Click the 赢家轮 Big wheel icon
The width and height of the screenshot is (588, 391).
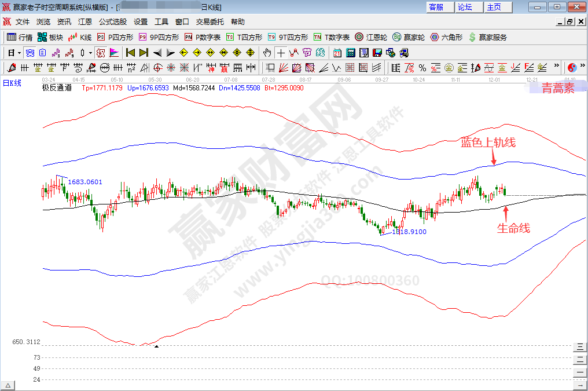click(x=396, y=38)
